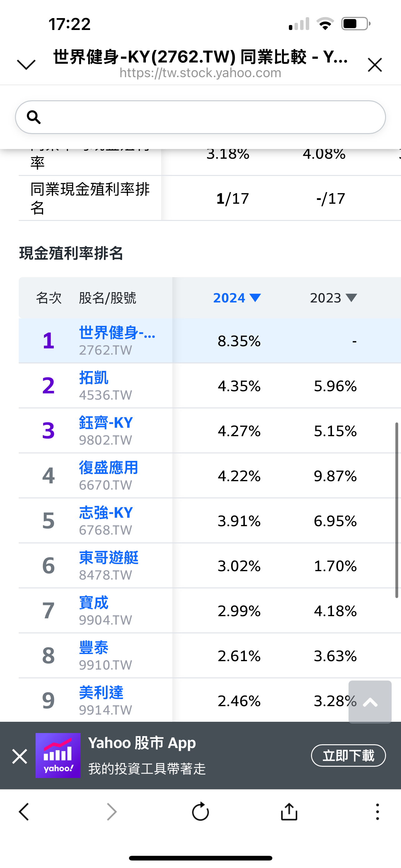Tap the browser forward arrow
This screenshot has height=868, width=401.
[x=111, y=811]
